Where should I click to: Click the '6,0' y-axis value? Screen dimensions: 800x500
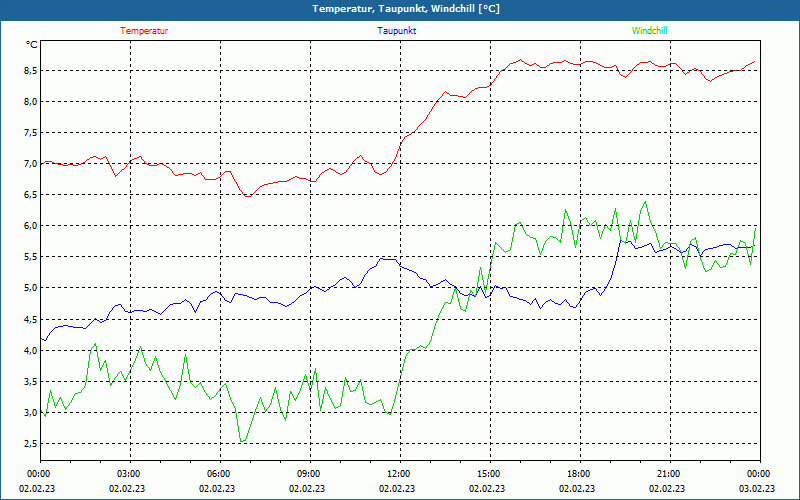31,226
